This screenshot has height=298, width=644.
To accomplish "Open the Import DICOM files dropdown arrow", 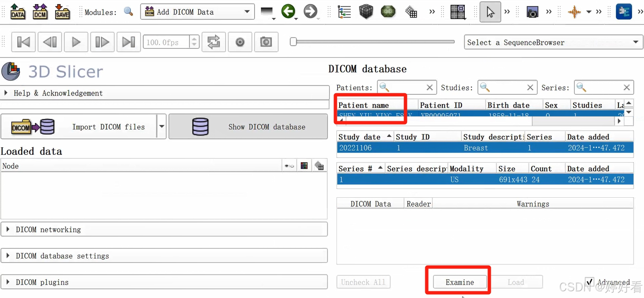I will pyautogui.click(x=162, y=127).
